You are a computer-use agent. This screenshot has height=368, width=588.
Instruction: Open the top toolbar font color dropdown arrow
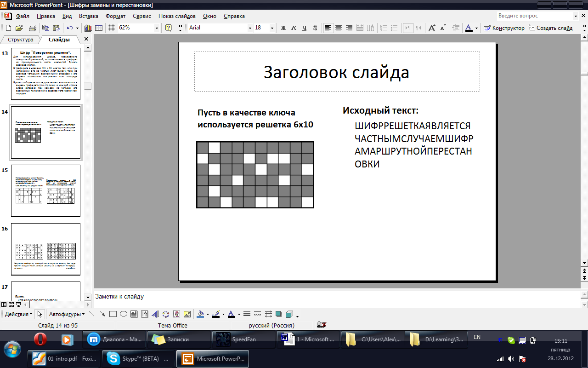click(x=476, y=28)
